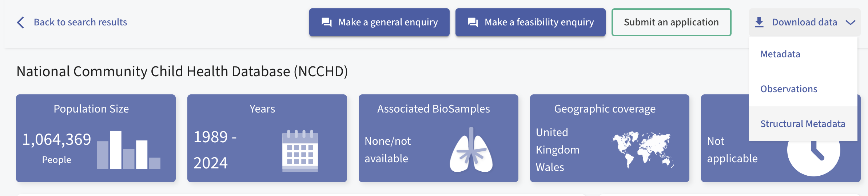
Task: Click the NCCHD dataset title
Action: pyautogui.click(x=182, y=72)
